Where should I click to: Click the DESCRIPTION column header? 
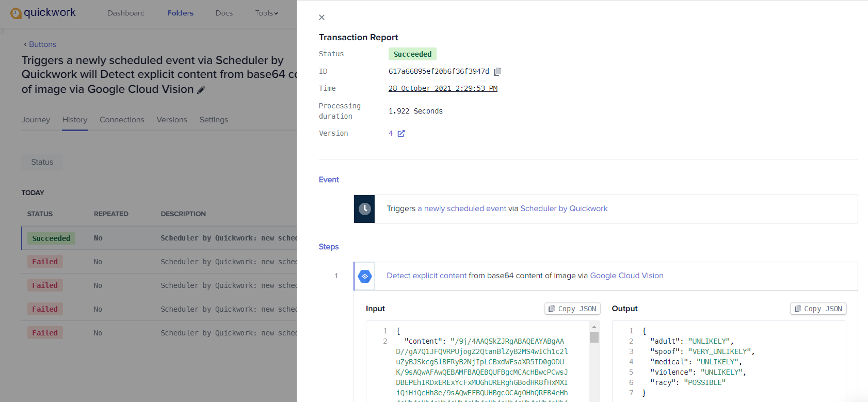183,214
